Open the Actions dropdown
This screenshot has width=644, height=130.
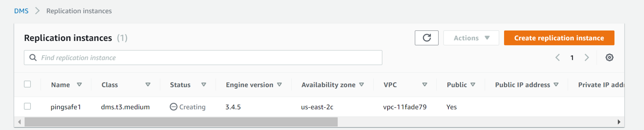click(x=471, y=38)
